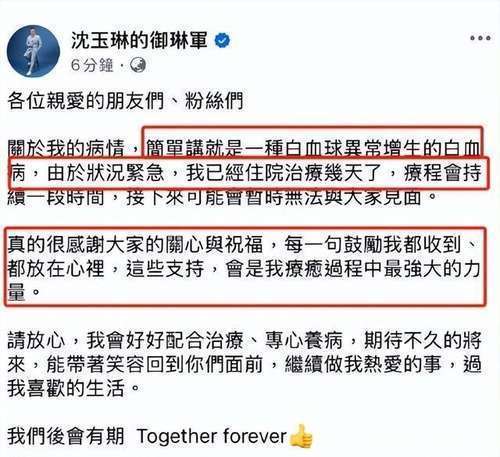Screen dimensions: 500x457
Task: Click the line 能帶著笑容回到你們面前
Action: click(x=154, y=365)
